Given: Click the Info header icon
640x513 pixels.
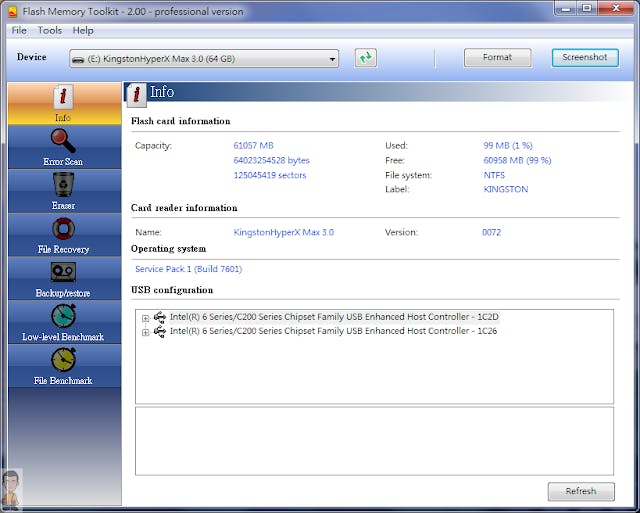Looking at the screenshot, I should 136,95.
